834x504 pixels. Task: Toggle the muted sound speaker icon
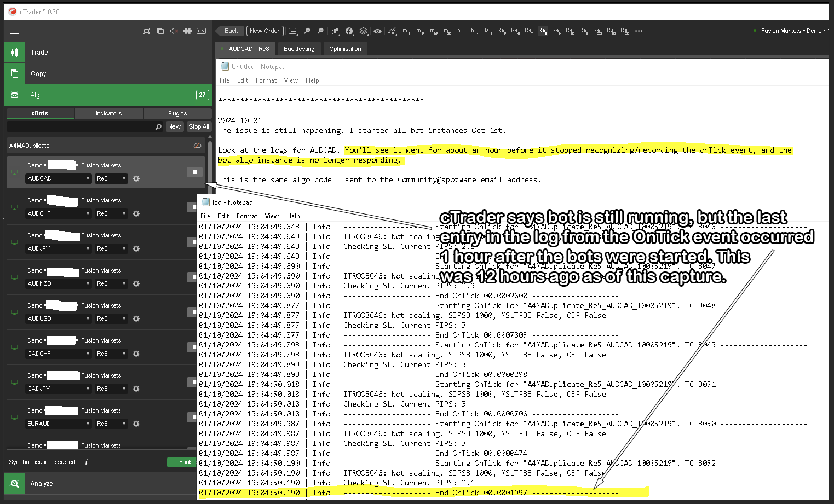[x=174, y=31]
